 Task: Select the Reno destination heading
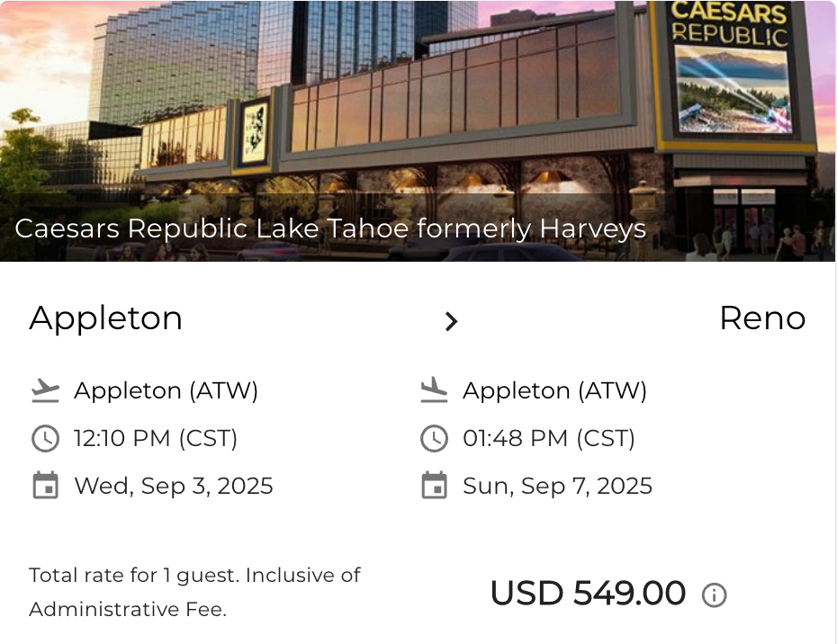[x=762, y=318]
